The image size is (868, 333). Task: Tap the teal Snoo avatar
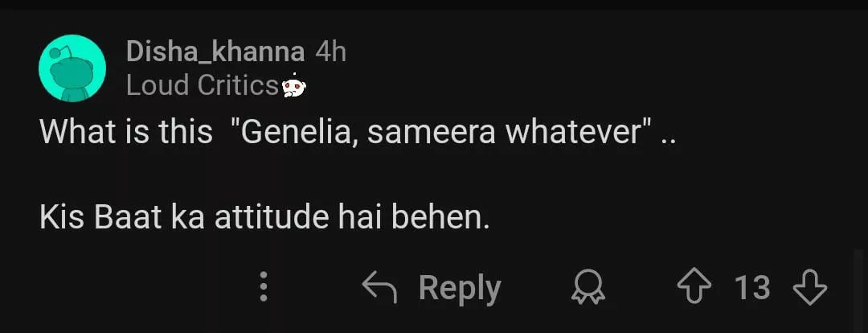click(72, 68)
